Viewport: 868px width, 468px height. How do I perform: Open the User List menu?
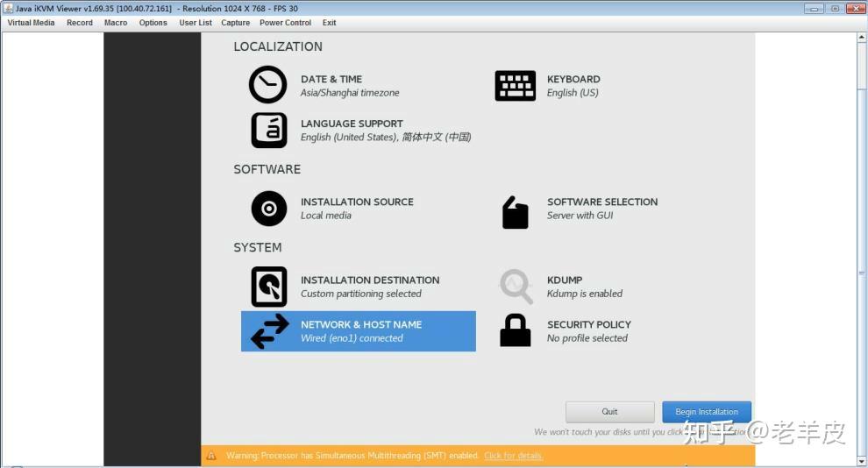click(x=196, y=23)
